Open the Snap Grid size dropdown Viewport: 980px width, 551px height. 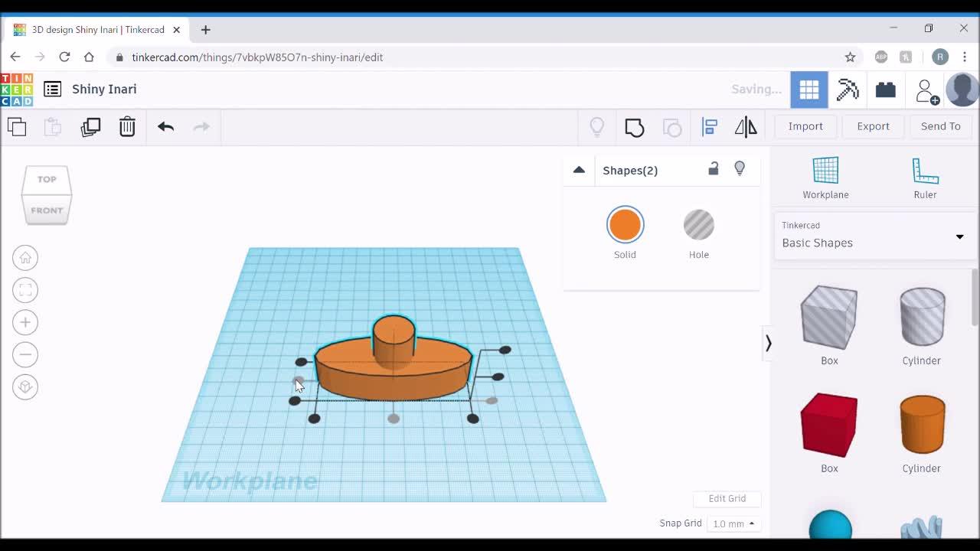pos(733,523)
